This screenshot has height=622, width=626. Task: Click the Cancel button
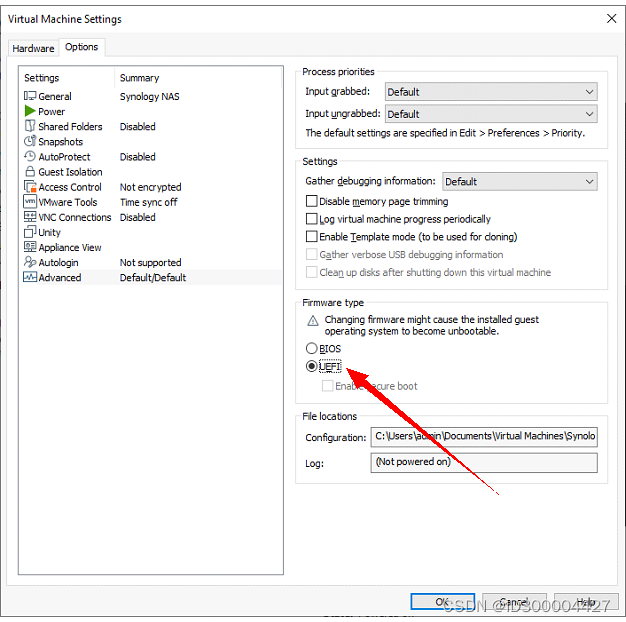(x=514, y=601)
